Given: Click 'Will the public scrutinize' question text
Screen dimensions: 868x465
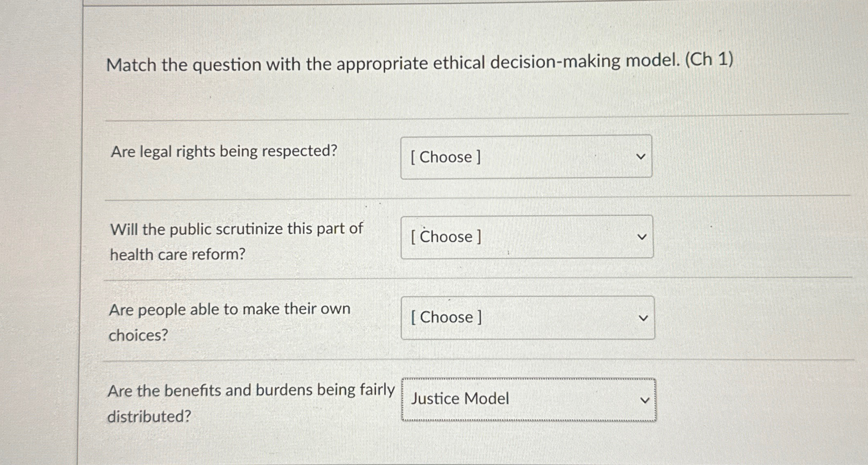Looking at the screenshot, I should coord(236,229).
